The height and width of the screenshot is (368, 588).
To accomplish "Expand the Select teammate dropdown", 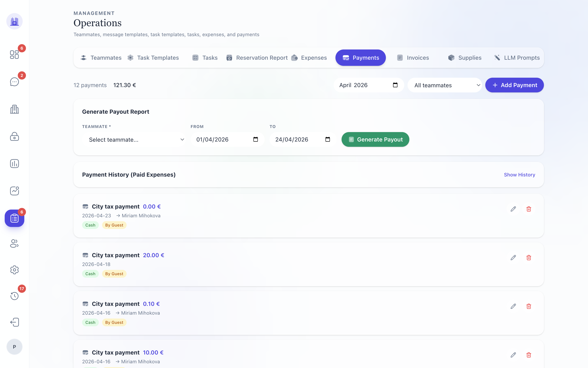I will pyautogui.click(x=134, y=139).
